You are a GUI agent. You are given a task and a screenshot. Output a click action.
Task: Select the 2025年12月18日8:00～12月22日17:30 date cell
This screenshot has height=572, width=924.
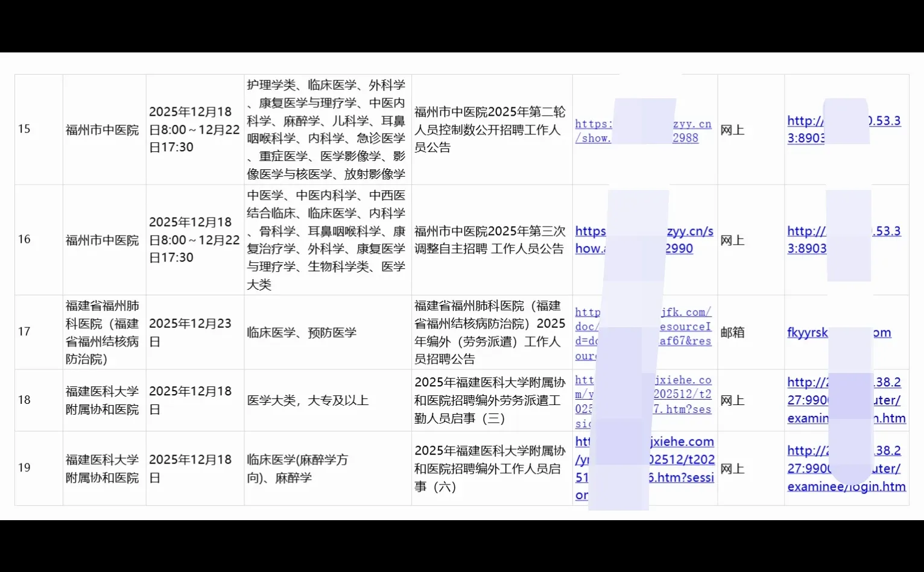(x=194, y=129)
